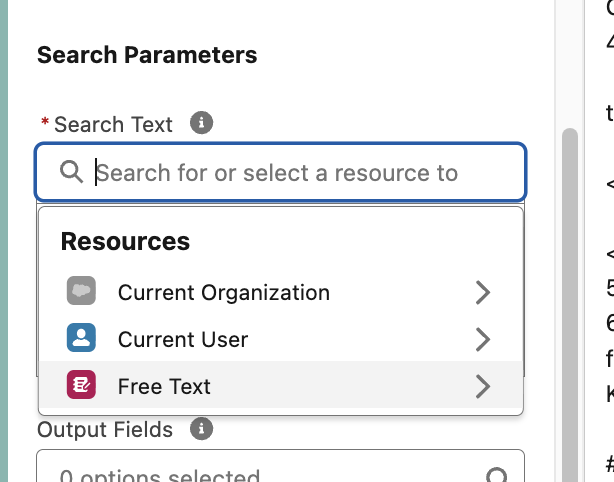Expand the Current Organization chevron arrow
614x482 pixels.
[483, 292]
